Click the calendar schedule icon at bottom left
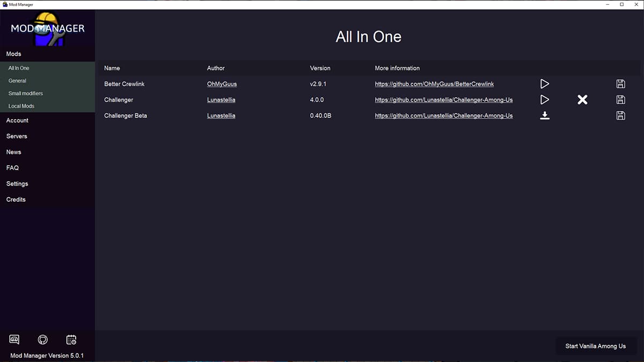This screenshot has width=644, height=362. coord(71,339)
